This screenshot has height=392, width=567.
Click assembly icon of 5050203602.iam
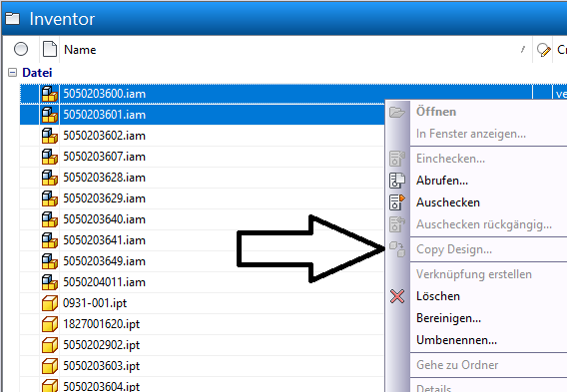pos(50,136)
